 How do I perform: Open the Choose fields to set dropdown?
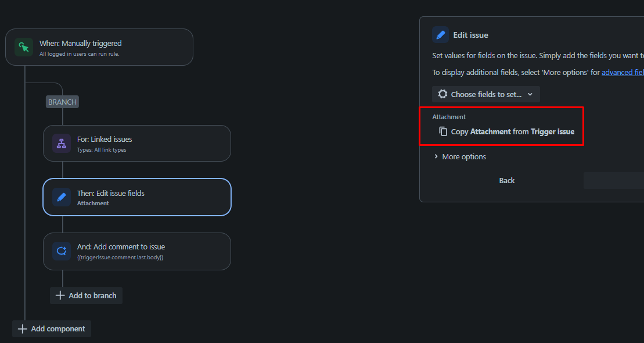[485, 94]
